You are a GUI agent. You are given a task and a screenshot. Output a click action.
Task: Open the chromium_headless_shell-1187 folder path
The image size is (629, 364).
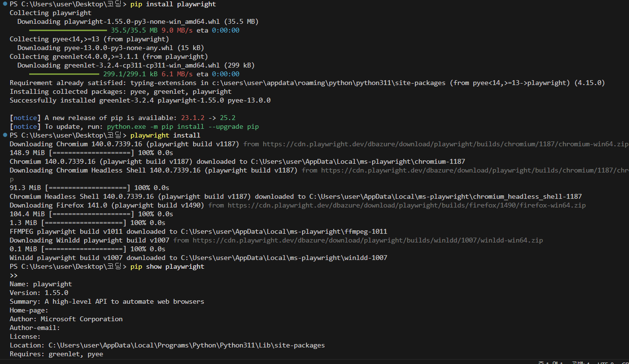(446, 196)
